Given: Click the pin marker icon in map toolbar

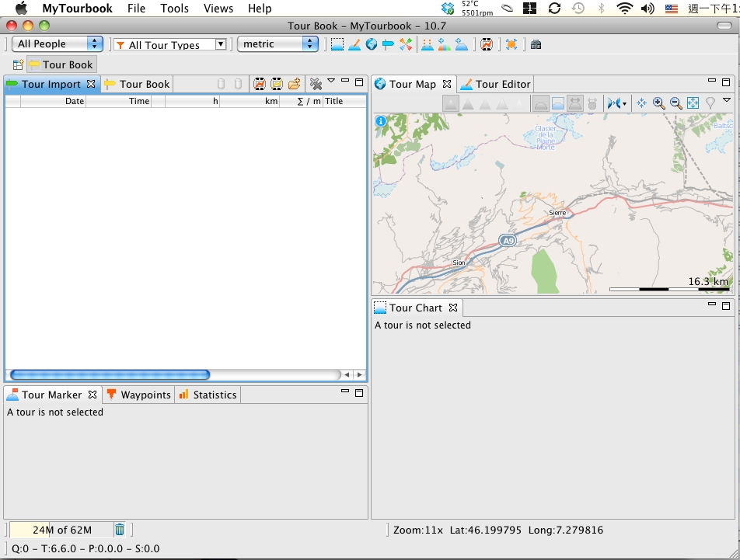Looking at the screenshot, I should coord(710,103).
